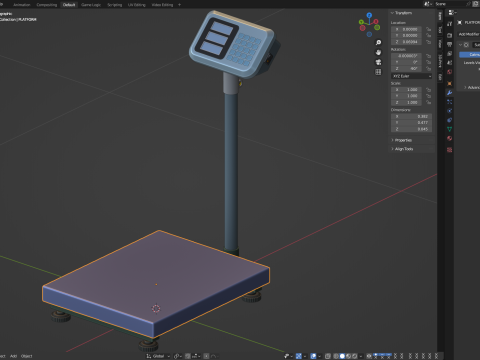
Task: Open the World properties tab icon
Action: (x=450, y=72)
